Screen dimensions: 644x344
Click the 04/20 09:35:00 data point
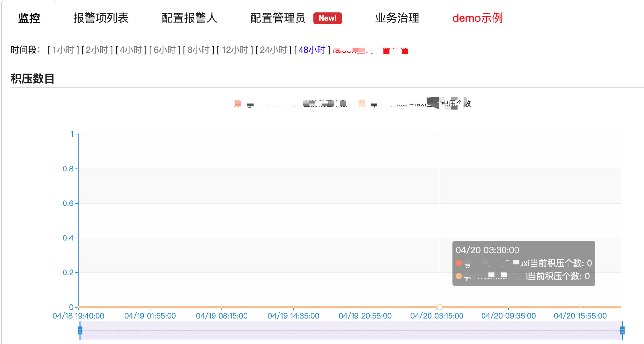click(x=508, y=307)
